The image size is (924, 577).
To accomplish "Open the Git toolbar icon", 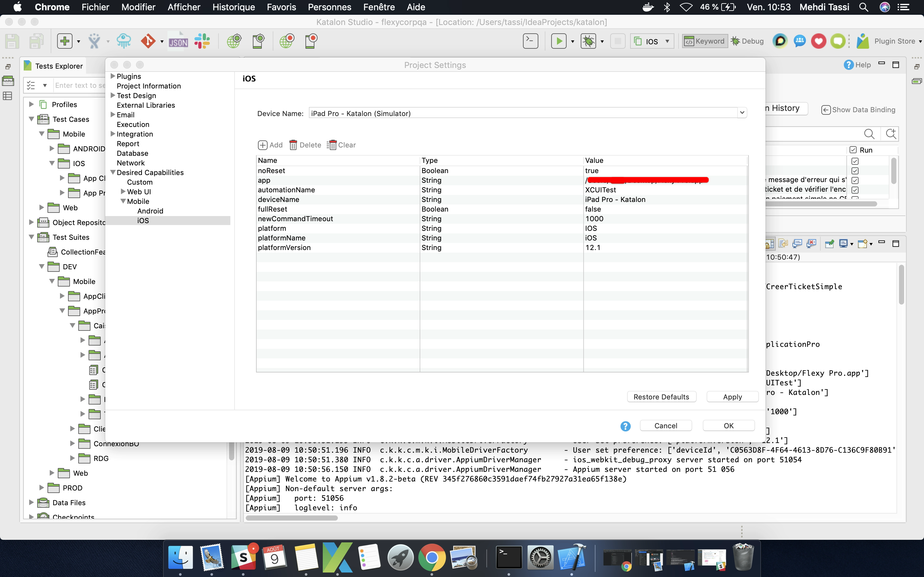I will pos(148,41).
